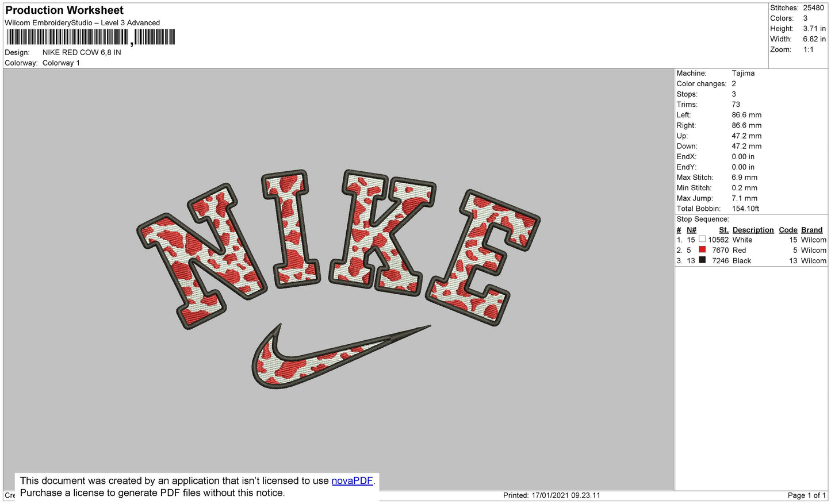Click the Printed date 17/01/2021 09.23.11
The image size is (831, 504).
pos(566,495)
